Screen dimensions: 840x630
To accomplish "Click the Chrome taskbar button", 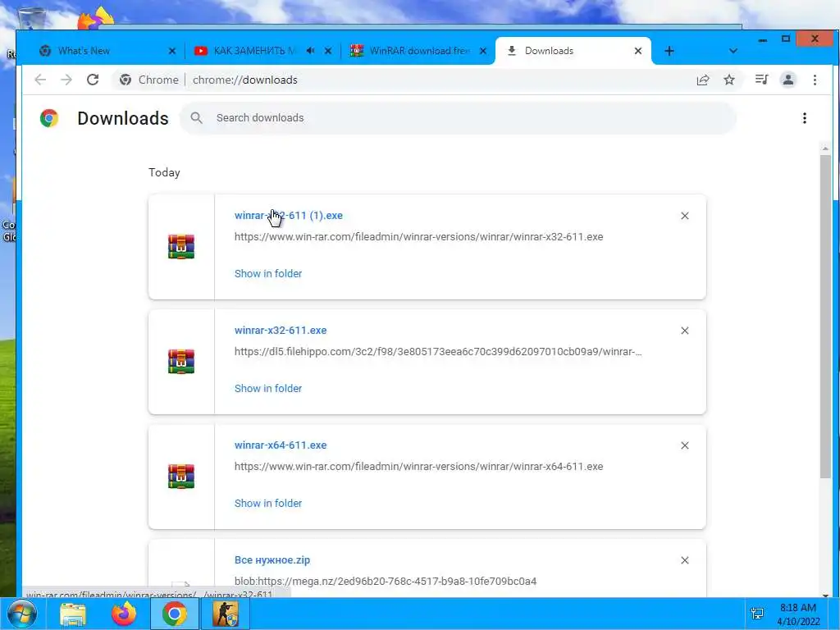I will tap(175, 614).
